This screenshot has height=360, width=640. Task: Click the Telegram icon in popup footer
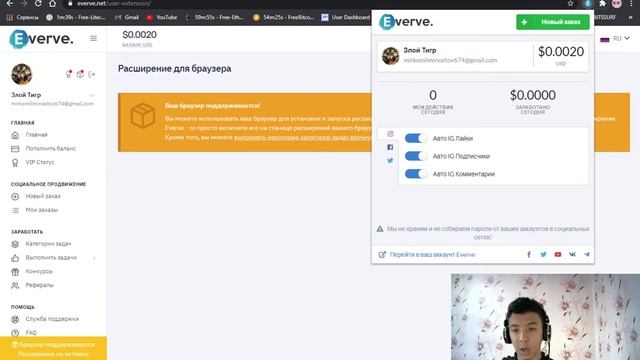pyautogui.click(x=587, y=254)
